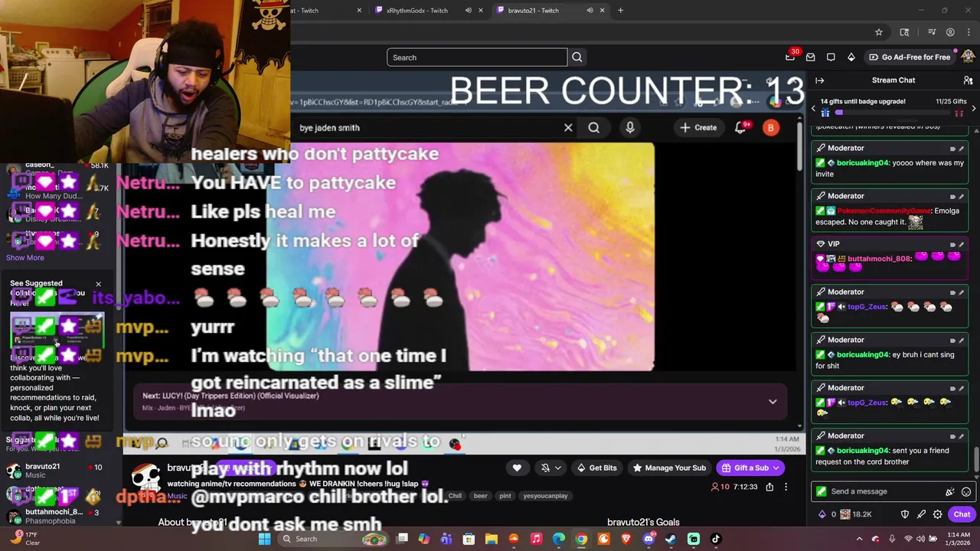Focus the Twitch search input field
The height and width of the screenshot is (551, 980).
(x=477, y=57)
